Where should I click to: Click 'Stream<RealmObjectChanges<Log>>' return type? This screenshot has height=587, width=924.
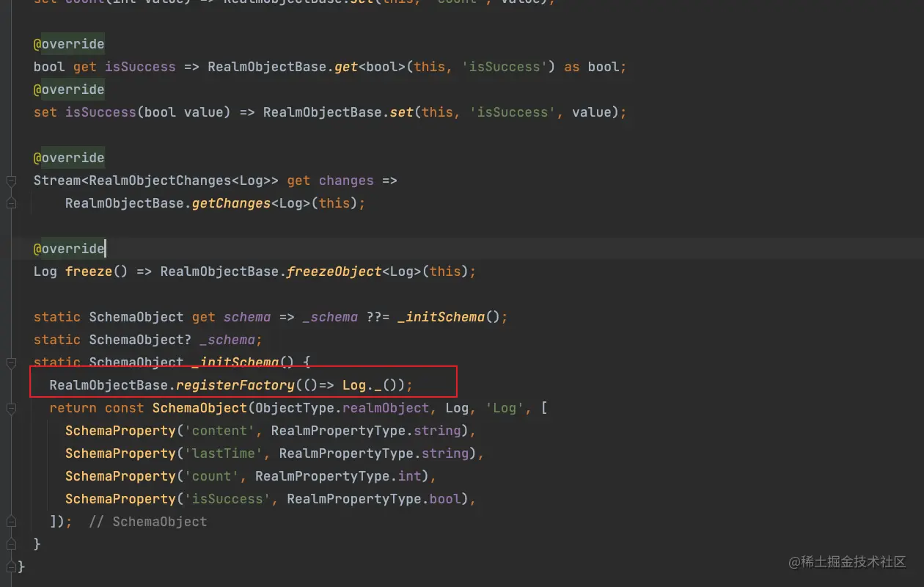[156, 181]
